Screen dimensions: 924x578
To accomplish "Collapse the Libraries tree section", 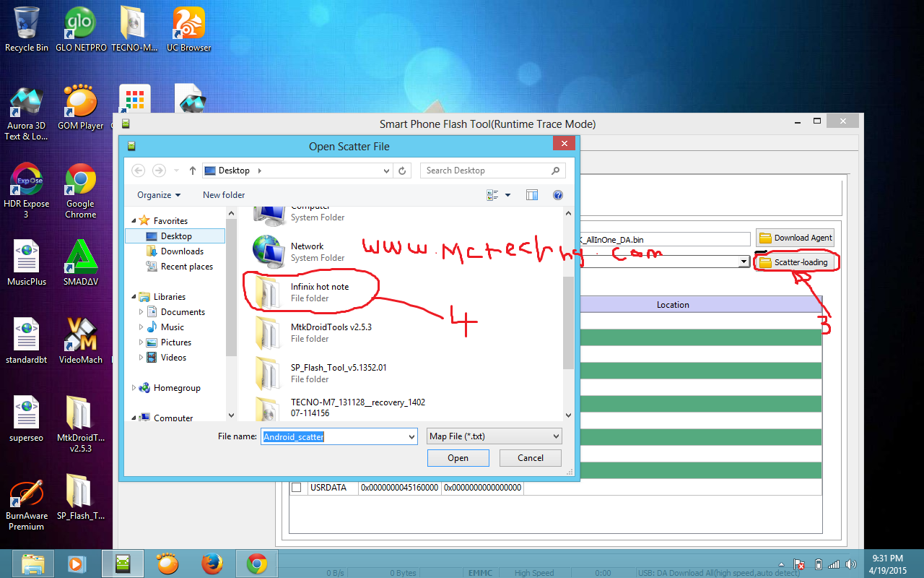I will pyautogui.click(x=134, y=297).
